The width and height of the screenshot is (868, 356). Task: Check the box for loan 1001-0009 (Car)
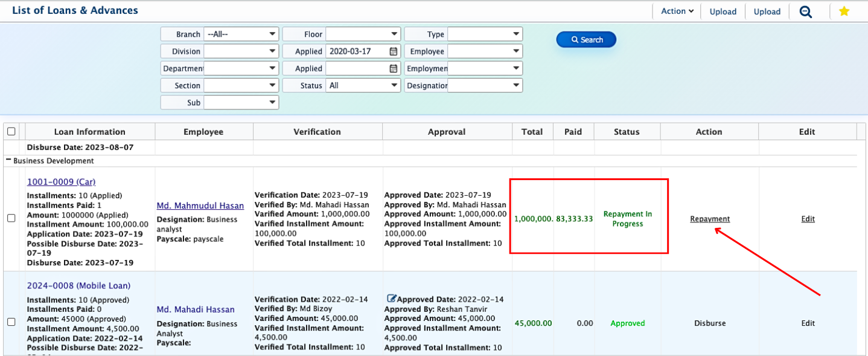[11, 219]
